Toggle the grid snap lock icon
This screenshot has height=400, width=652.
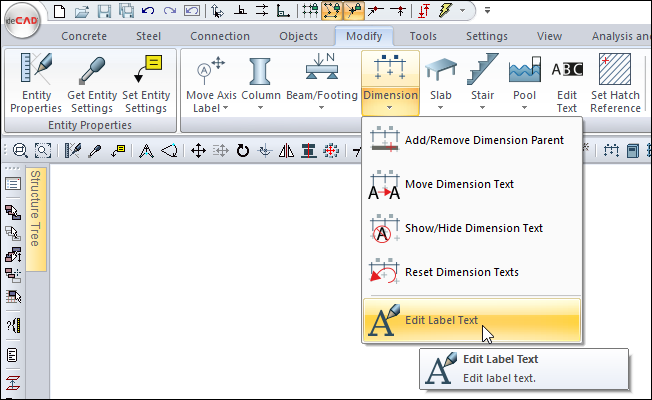coord(310,11)
